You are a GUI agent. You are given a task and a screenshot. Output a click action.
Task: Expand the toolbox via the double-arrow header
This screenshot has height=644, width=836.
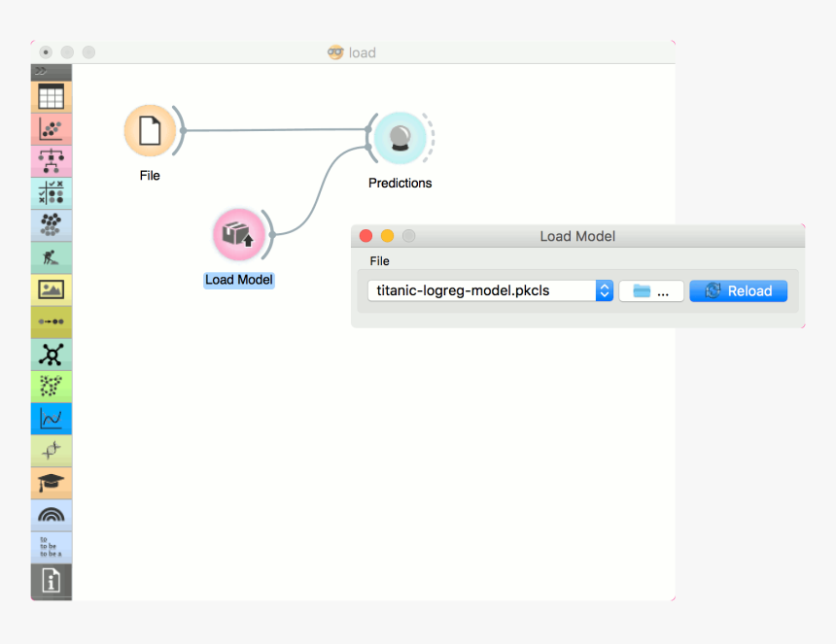click(x=51, y=72)
